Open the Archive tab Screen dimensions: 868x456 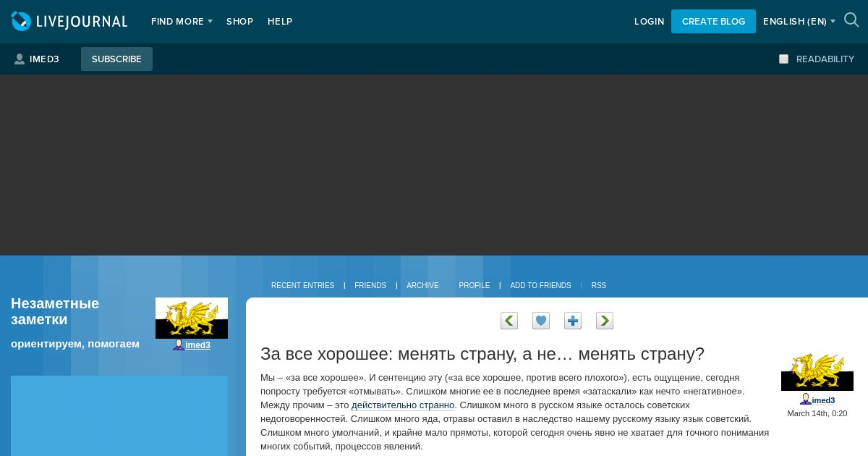(x=422, y=286)
